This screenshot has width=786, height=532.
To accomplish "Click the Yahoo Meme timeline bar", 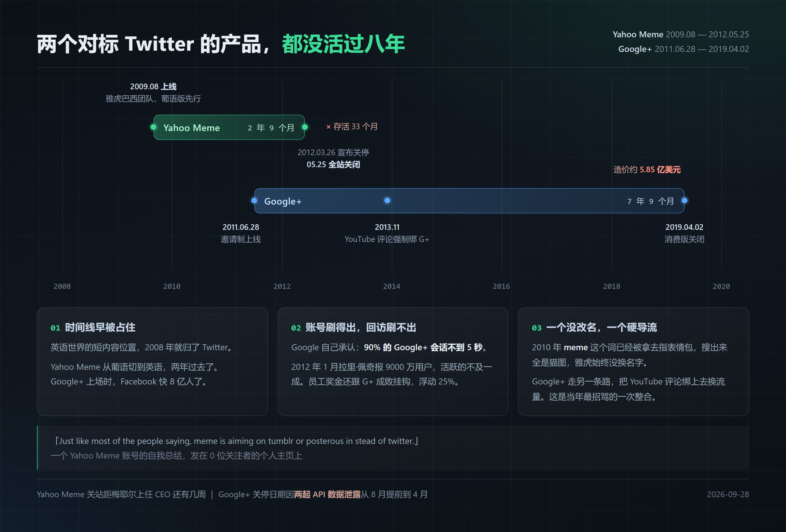I will (x=229, y=127).
